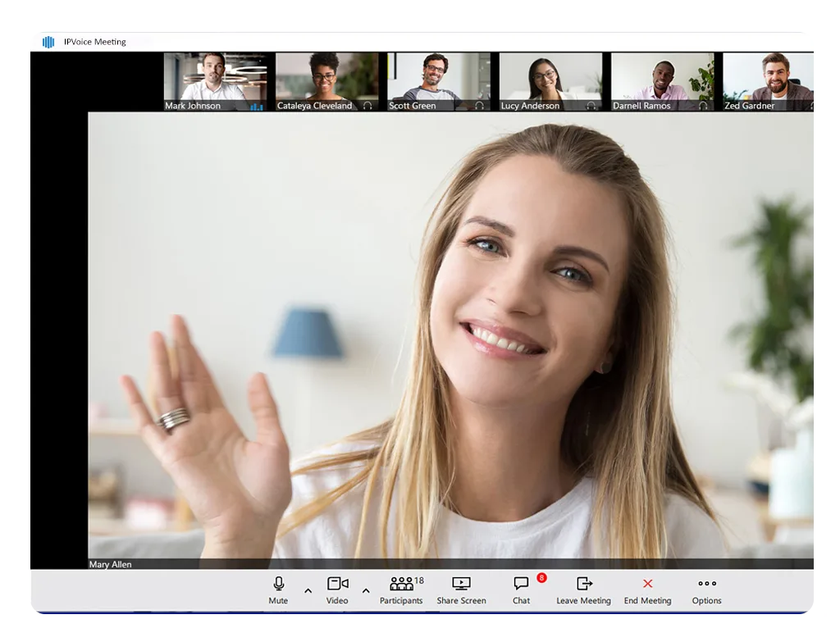Viewport: 840px width, 642px height.
Task: Click Darnell Ramos's headphone status icon
Action: tap(702, 106)
